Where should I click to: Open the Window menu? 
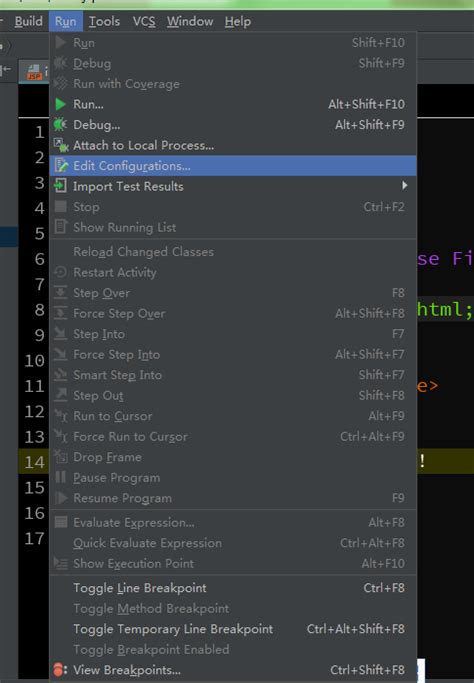click(x=190, y=21)
